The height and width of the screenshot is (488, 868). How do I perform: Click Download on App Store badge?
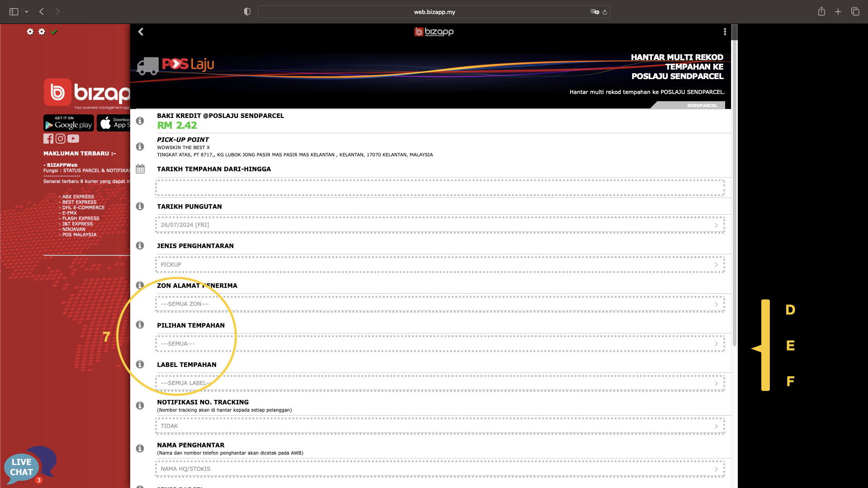pyautogui.click(x=114, y=123)
